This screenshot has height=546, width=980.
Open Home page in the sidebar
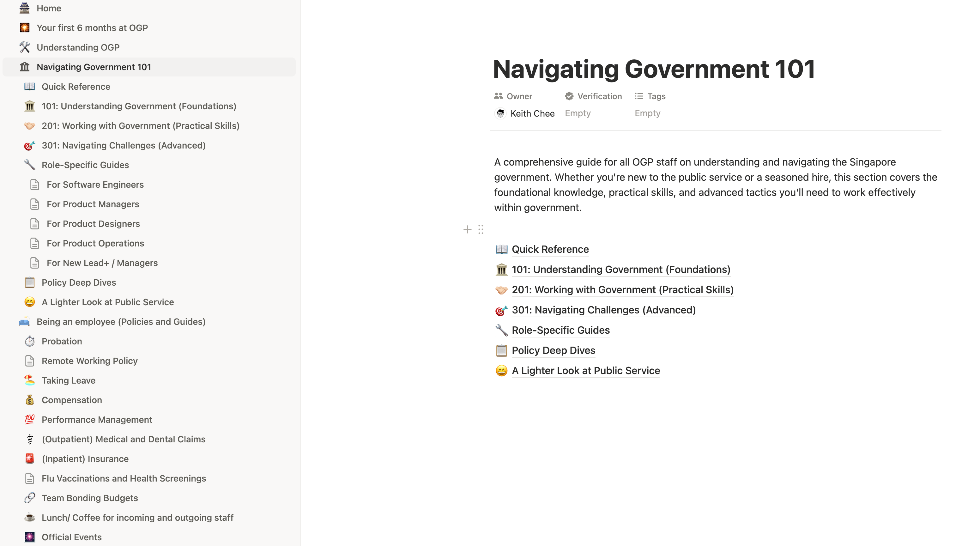tap(49, 8)
